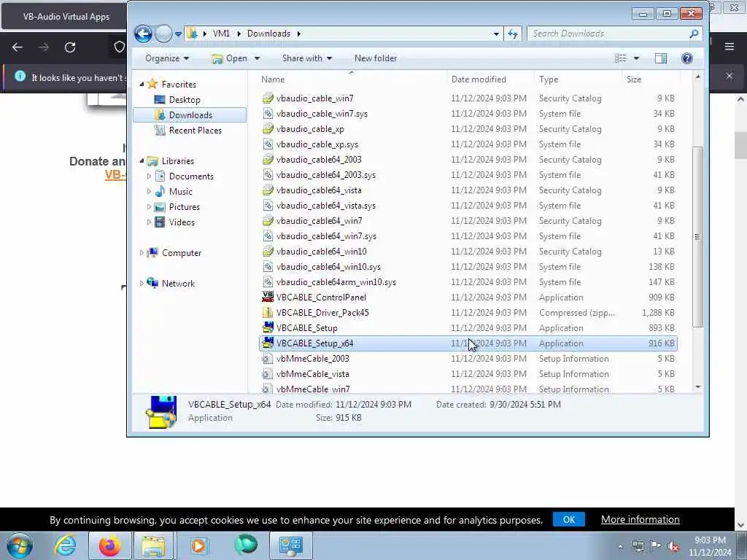Expand the Music library node
The width and height of the screenshot is (747, 560).
[x=149, y=192]
